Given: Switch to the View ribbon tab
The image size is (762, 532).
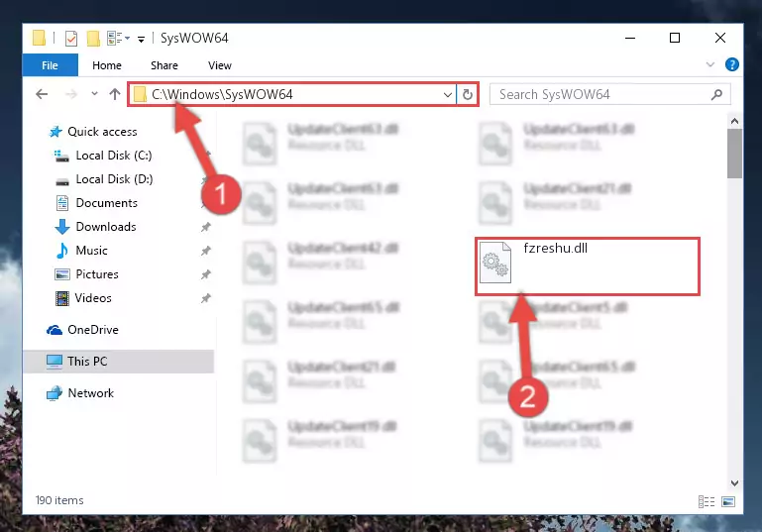Looking at the screenshot, I should (x=220, y=65).
